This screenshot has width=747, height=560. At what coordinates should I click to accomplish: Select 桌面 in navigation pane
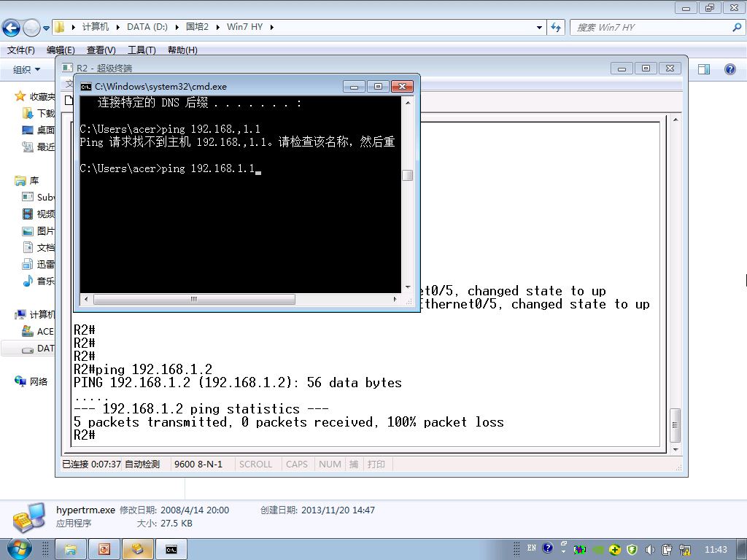(x=39, y=130)
